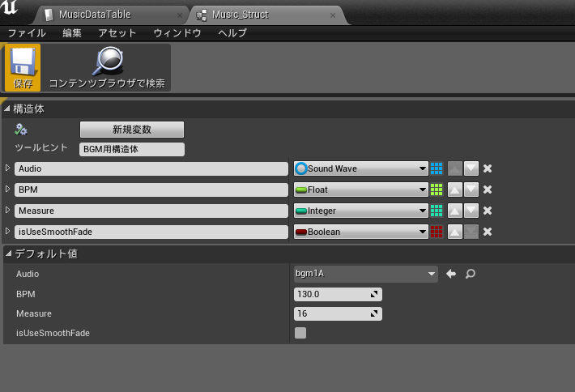Collapse the デフォルト値 section

click(9, 254)
